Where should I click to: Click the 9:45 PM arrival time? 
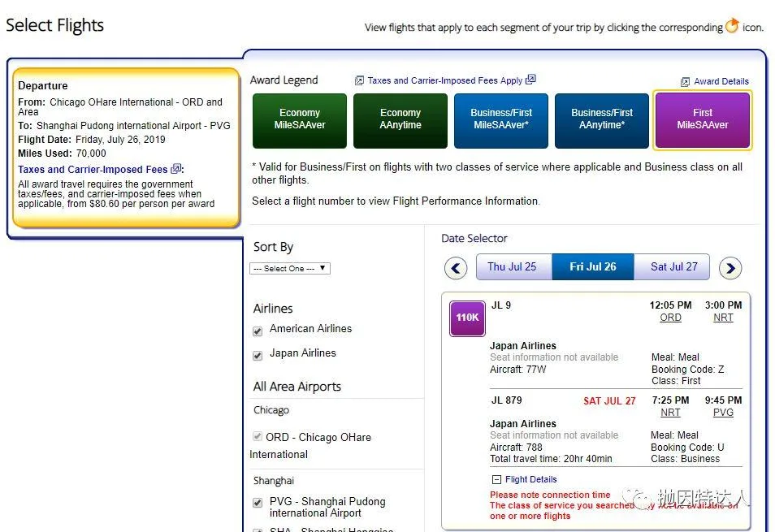click(723, 400)
